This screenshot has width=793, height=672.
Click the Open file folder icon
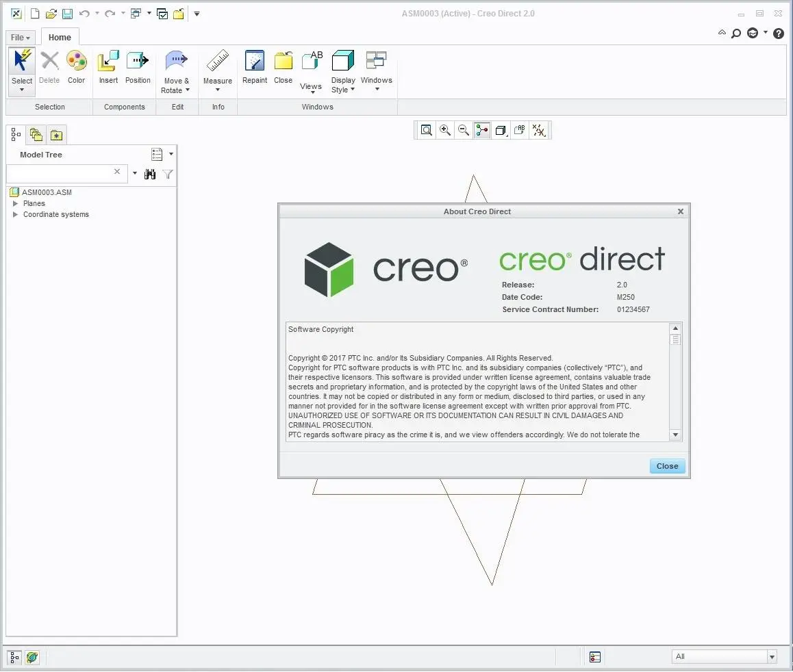pos(51,14)
